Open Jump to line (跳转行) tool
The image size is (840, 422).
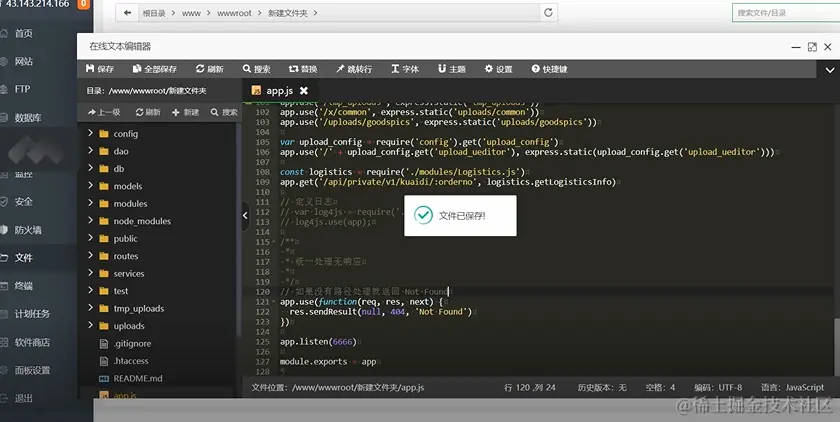[x=354, y=69]
